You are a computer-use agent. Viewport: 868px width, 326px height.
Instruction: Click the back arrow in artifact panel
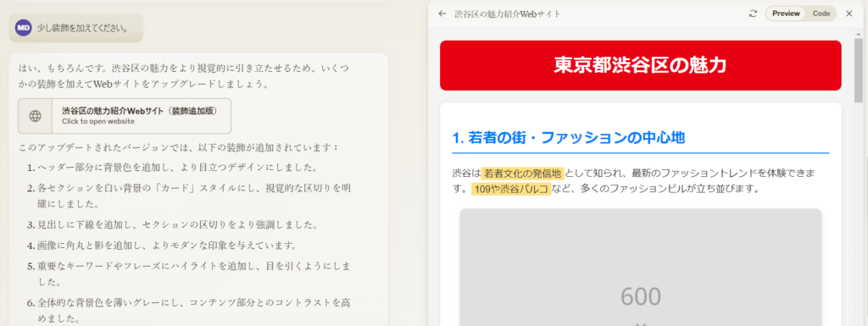pyautogui.click(x=442, y=14)
